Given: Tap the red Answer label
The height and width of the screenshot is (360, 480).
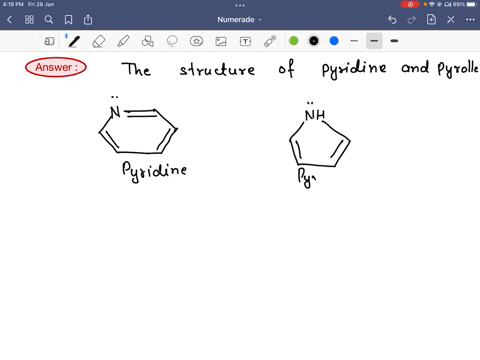Looking at the screenshot, I should (56, 67).
